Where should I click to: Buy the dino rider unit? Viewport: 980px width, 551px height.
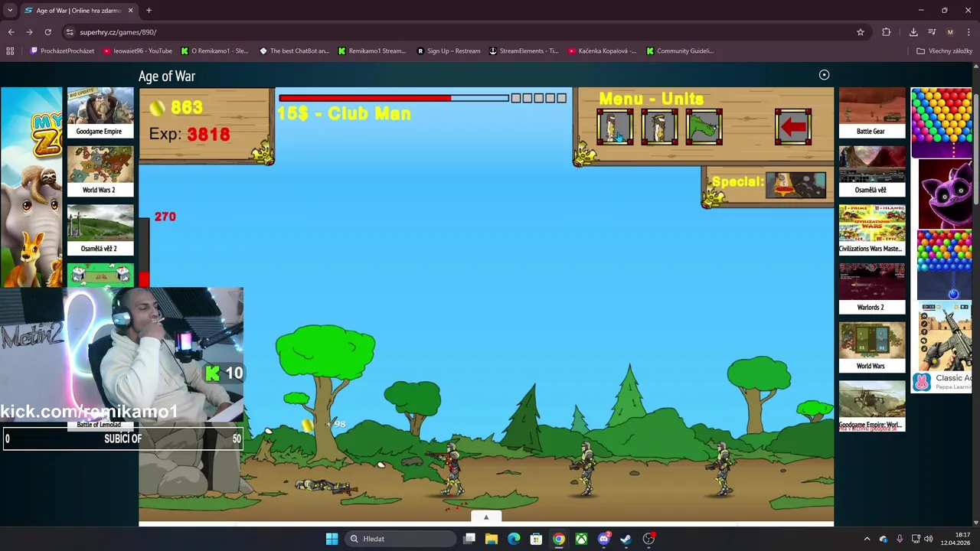pos(704,127)
